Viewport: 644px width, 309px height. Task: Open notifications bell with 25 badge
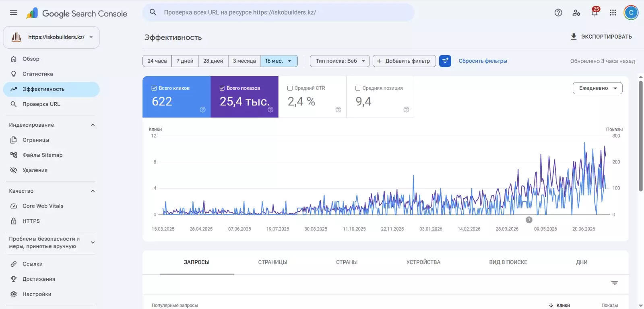(594, 12)
